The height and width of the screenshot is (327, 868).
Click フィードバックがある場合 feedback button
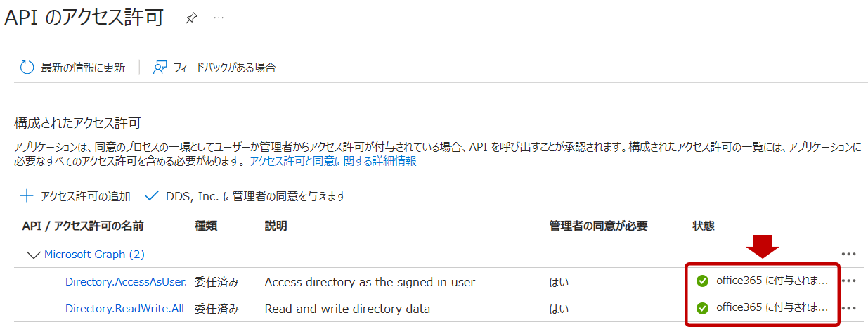coord(224,68)
